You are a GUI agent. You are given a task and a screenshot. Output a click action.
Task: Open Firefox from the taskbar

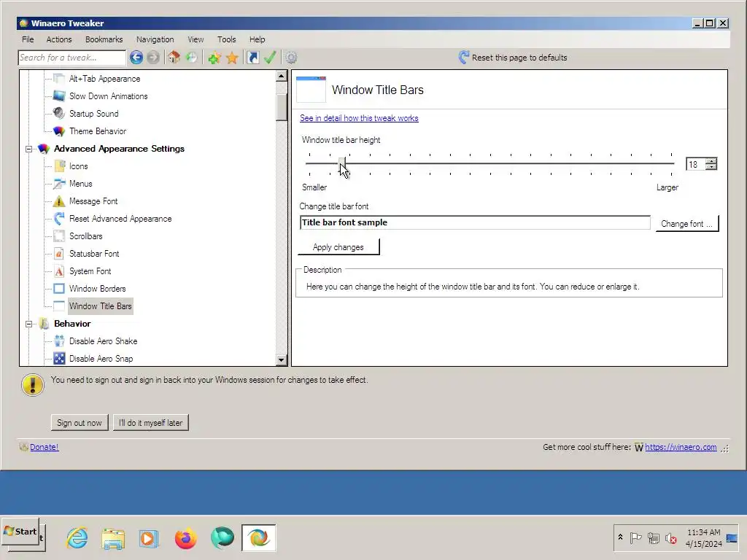click(x=185, y=539)
